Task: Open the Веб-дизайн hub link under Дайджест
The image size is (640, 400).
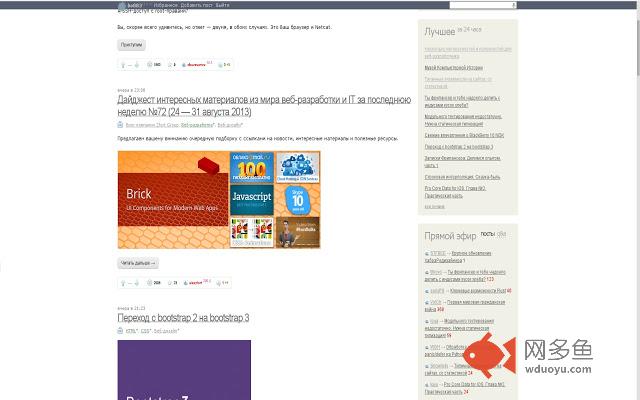Action: click(x=230, y=125)
